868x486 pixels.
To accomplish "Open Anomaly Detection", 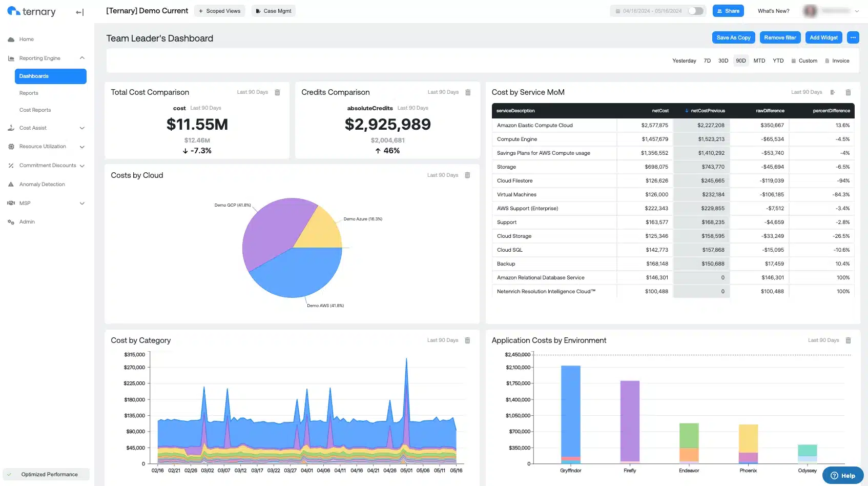I will click(x=42, y=185).
